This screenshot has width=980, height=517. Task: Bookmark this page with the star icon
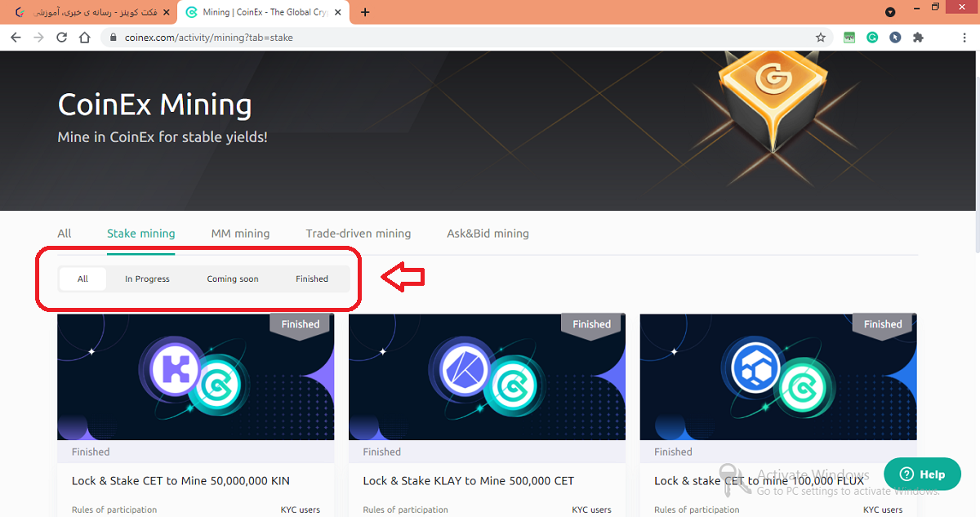tap(821, 38)
